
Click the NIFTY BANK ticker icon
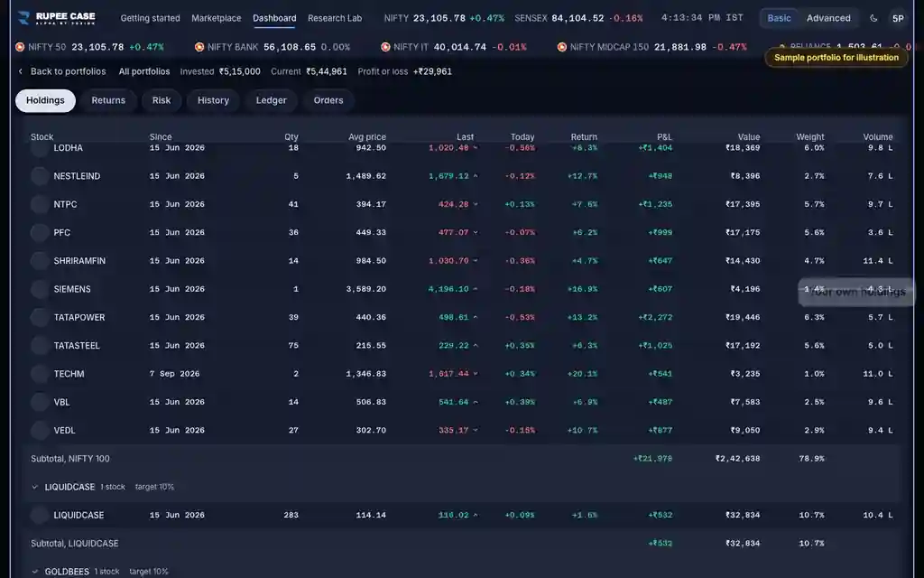(199, 47)
